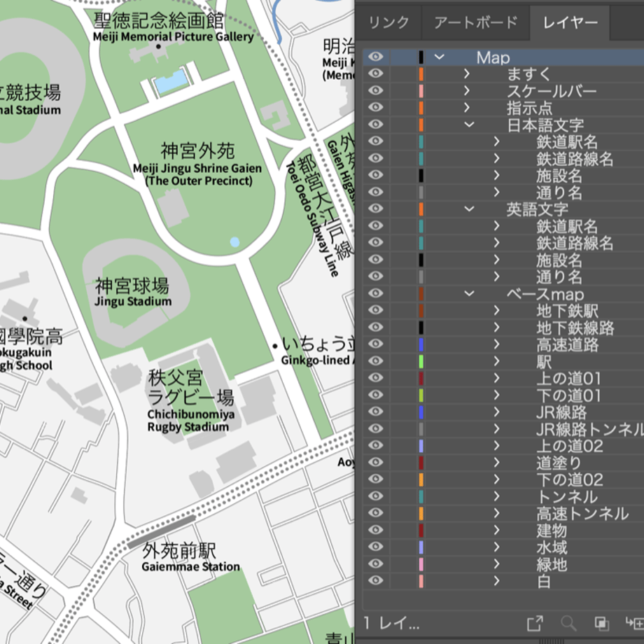The image size is (644, 644).
Task: Click the layer count text 1 レイ...
Action: tap(391, 624)
